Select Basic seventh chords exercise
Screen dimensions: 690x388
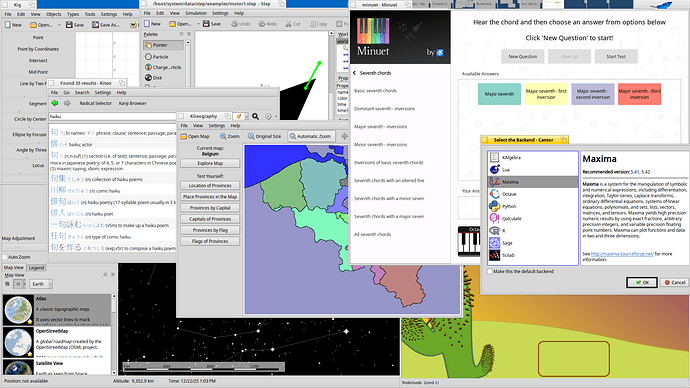[375, 91]
